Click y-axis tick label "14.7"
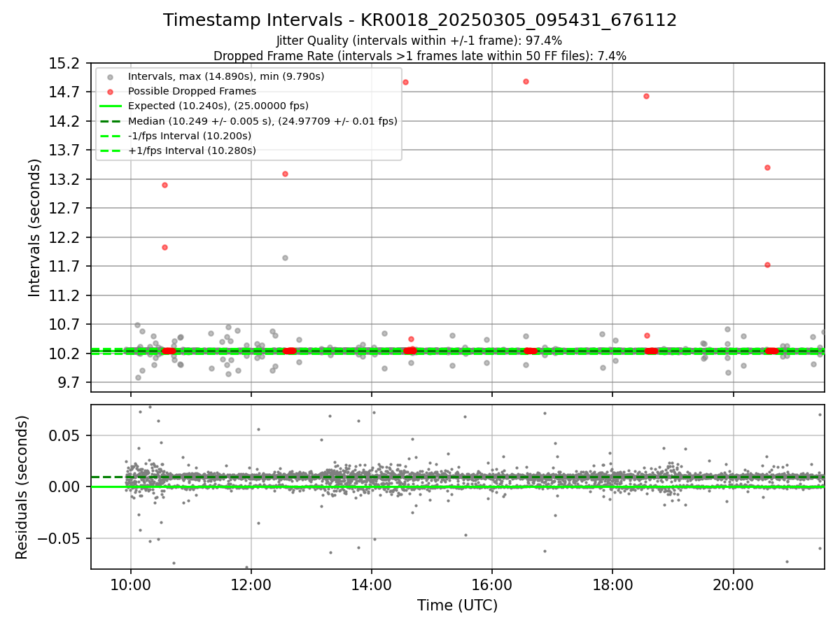This screenshot has width=840, height=630. [x=65, y=92]
